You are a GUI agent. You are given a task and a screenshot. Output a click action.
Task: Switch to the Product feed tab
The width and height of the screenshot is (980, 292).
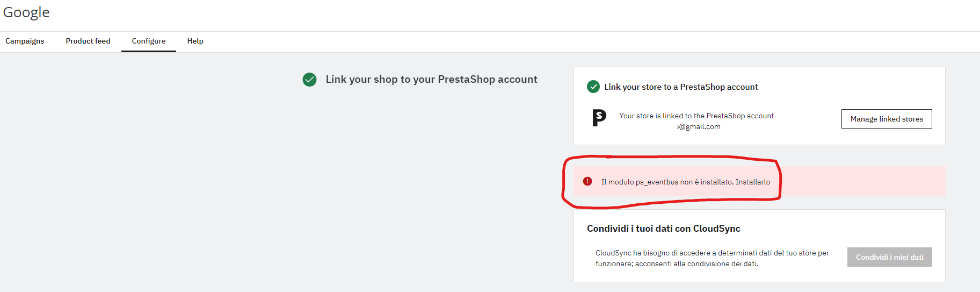tap(88, 41)
